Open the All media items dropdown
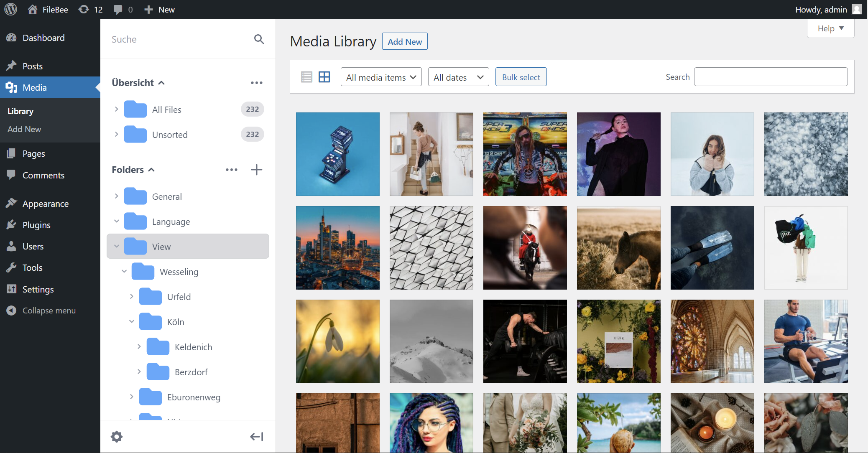 click(381, 77)
